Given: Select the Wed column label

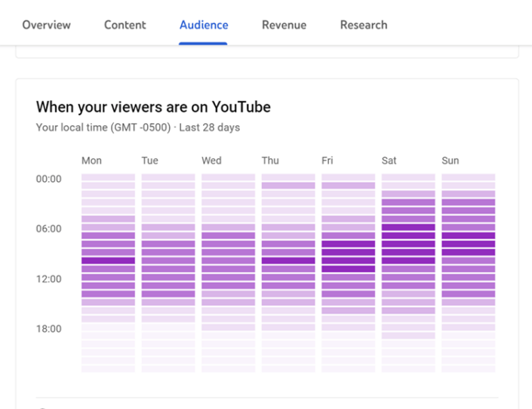Looking at the screenshot, I should (x=211, y=161).
